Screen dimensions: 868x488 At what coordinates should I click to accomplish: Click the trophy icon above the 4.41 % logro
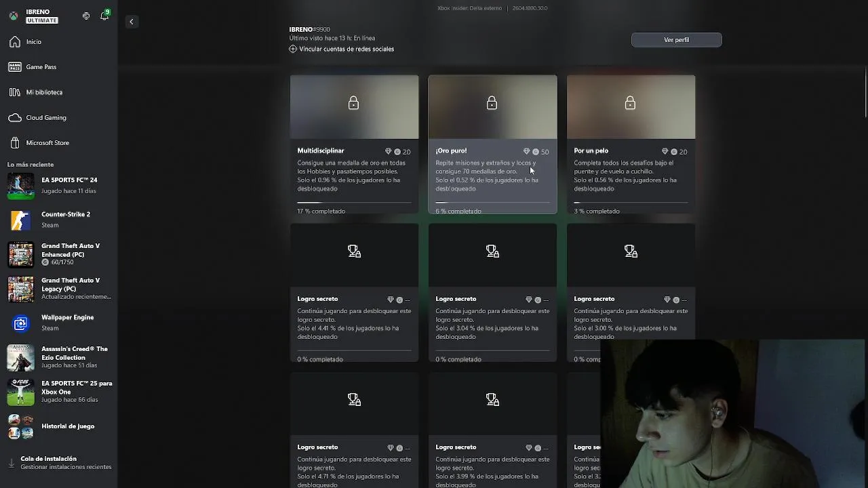point(354,251)
